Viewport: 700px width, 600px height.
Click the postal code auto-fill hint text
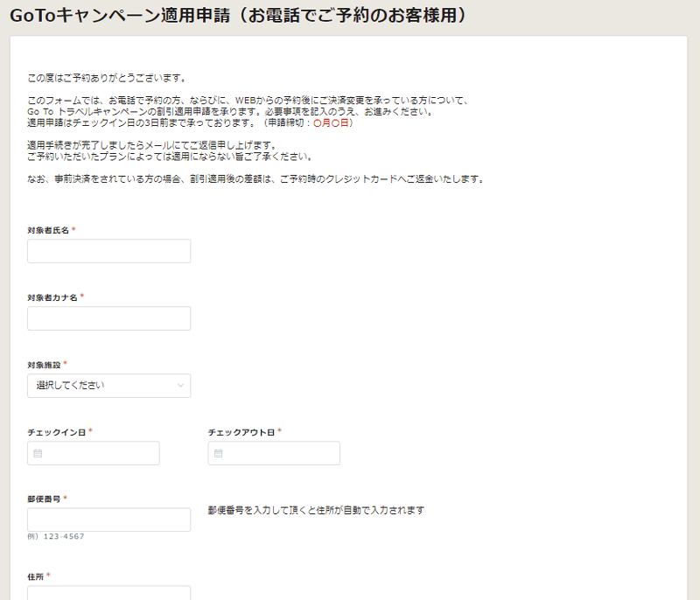(x=316, y=510)
